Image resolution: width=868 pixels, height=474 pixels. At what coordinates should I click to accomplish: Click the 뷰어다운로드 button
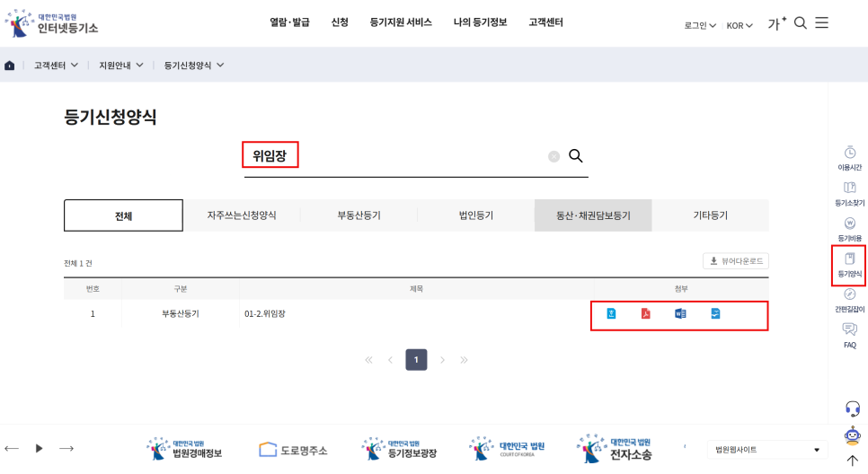[735, 261]
